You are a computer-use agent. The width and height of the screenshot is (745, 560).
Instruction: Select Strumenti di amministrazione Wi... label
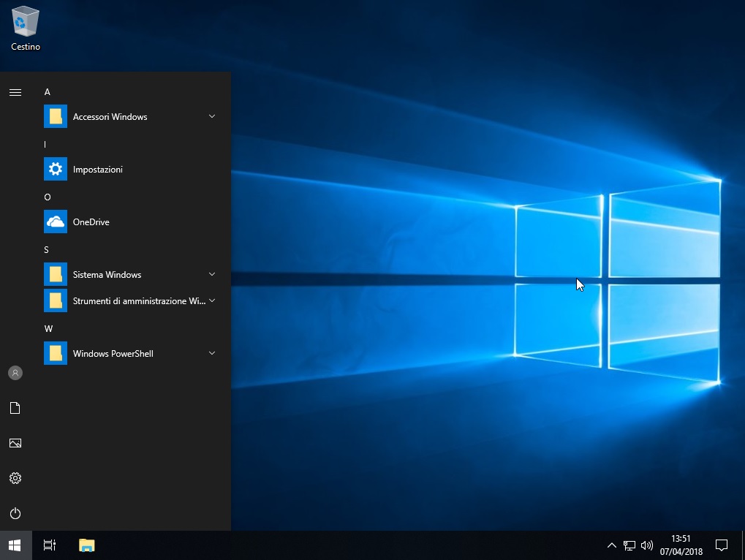coord(139,301)
